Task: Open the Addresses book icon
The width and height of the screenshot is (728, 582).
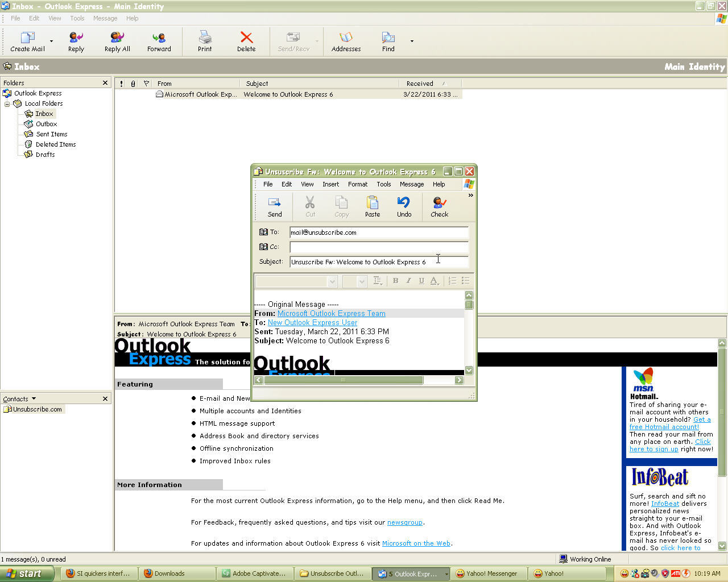Action: 346,38
